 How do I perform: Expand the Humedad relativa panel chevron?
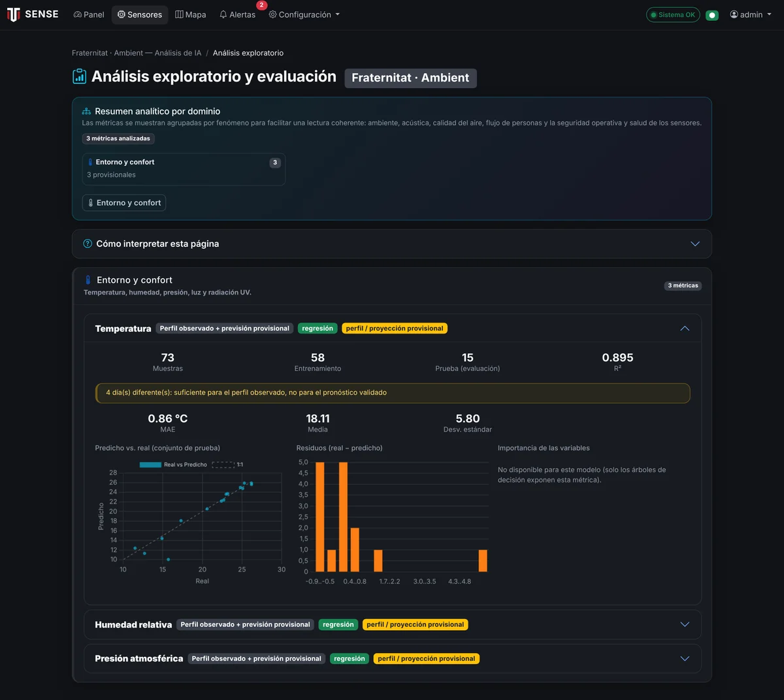click(685, 624)
